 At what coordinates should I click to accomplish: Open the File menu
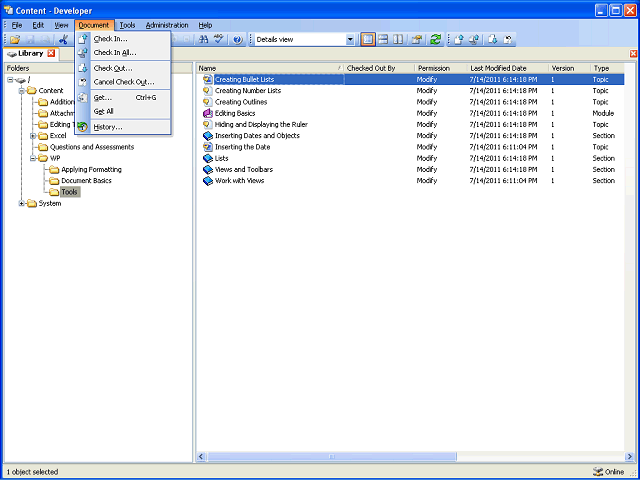click(17, 25)
